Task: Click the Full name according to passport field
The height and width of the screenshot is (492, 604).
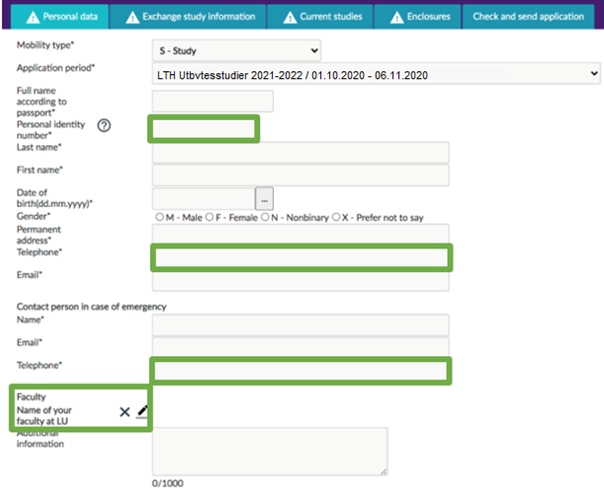Action: point(212,101)
